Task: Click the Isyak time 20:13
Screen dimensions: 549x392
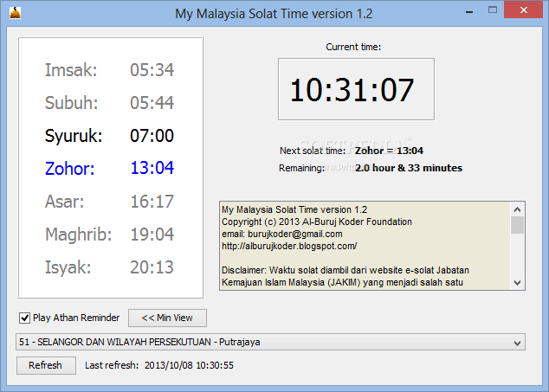Action: click(x=152, y=267)
